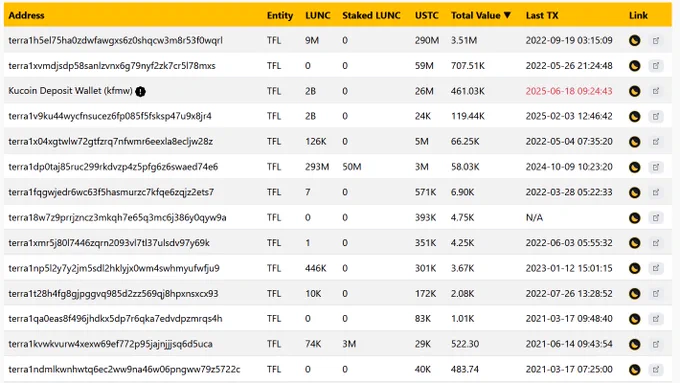Click Total Value cell 3.51M
Viewport: 680px width, 383px height.
pyautogui.click(x=464, y=40)
